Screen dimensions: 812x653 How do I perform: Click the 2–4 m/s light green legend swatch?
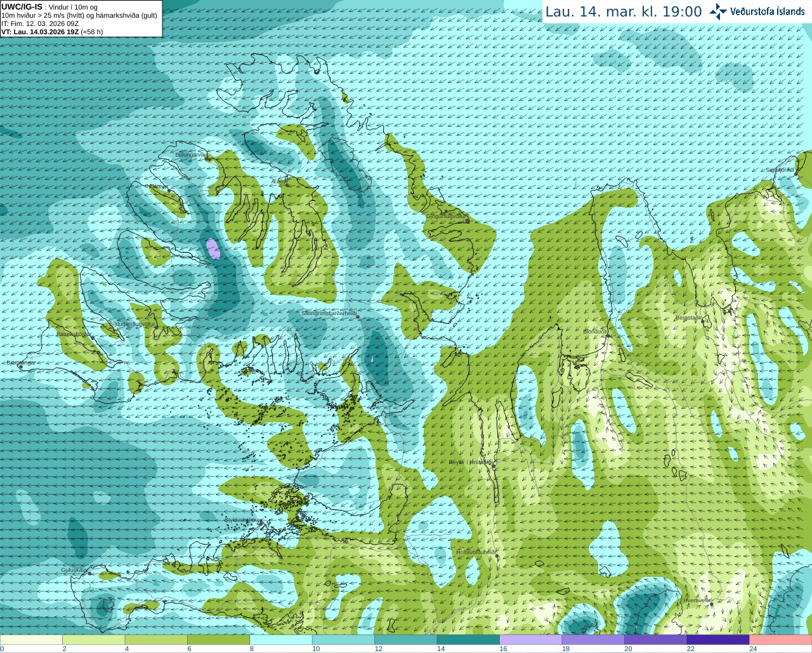coord(94,640)
